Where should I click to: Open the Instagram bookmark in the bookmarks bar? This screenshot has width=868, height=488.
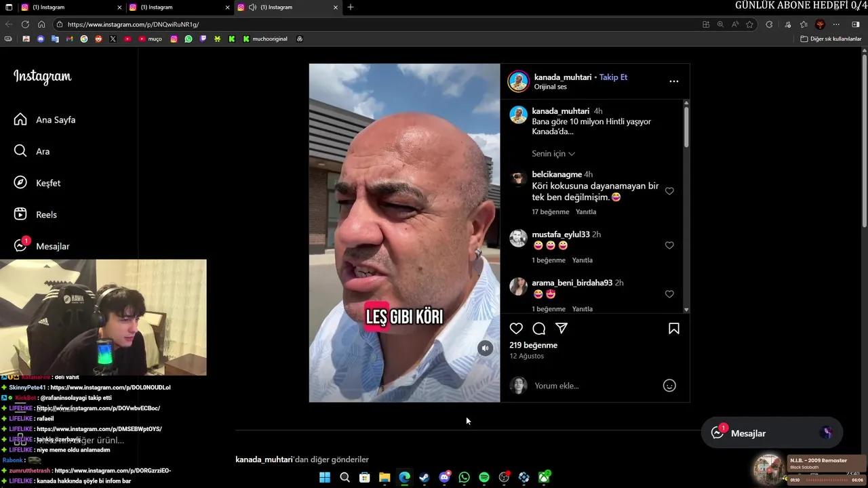[174, 39]
